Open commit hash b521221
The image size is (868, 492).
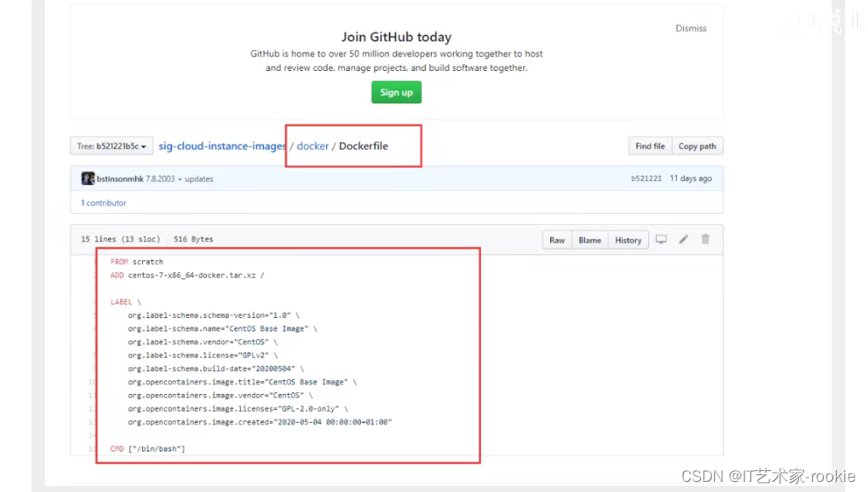(647, 178)
